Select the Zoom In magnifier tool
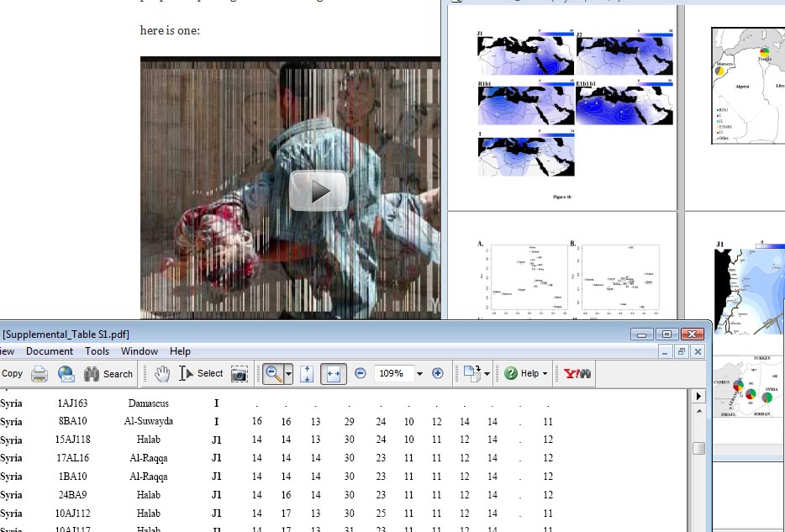785x532 pixels. [x=273, y=374]
